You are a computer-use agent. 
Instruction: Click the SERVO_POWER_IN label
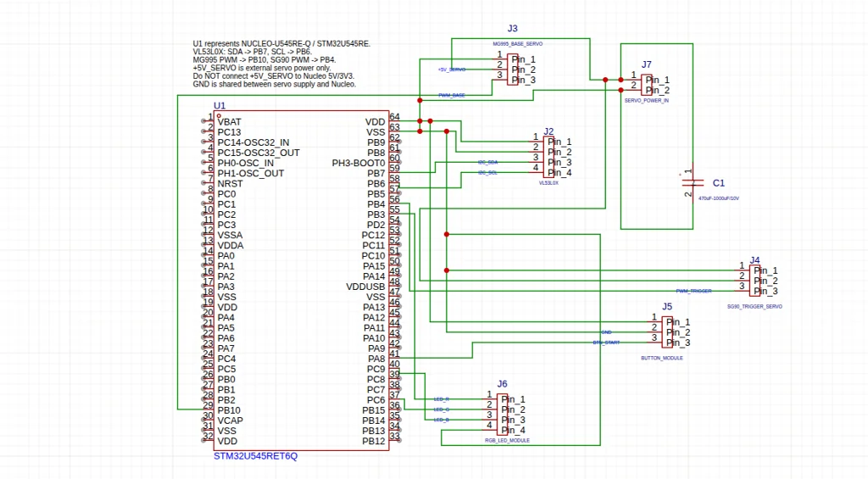tap(647, 101)
